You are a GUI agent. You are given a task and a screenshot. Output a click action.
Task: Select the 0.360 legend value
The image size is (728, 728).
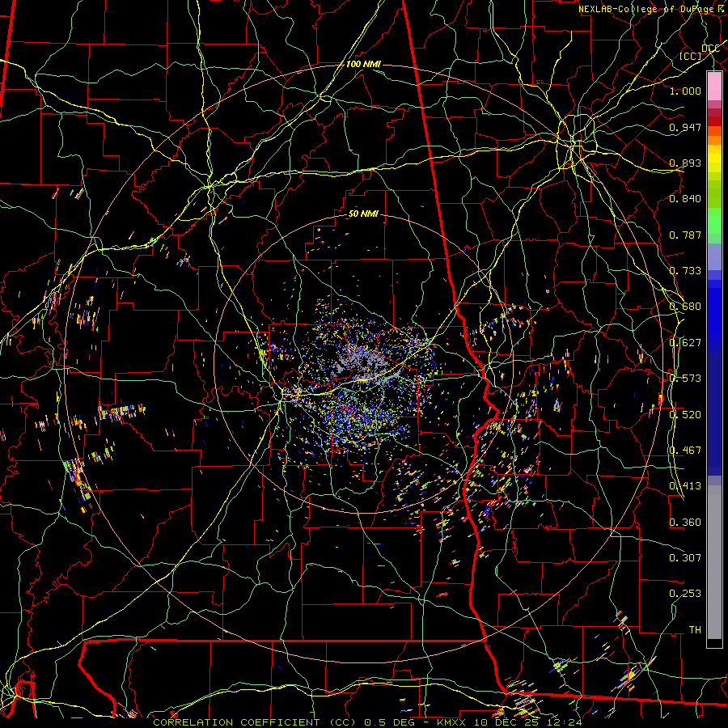685,523
